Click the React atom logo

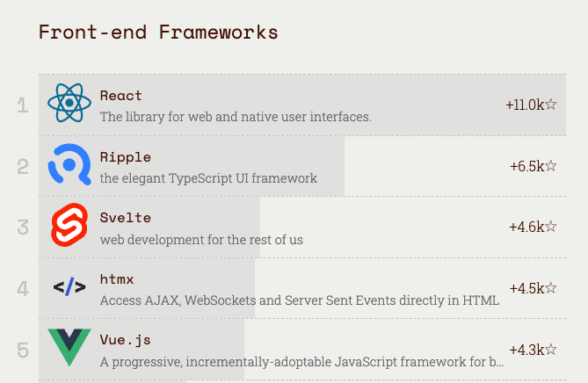pyautogui.click(x=69, y=103)
